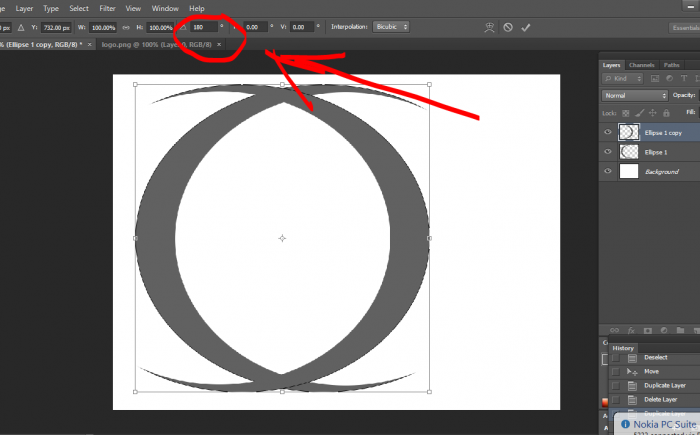Open the Kind layer filter dropdown

coord(623,78)
